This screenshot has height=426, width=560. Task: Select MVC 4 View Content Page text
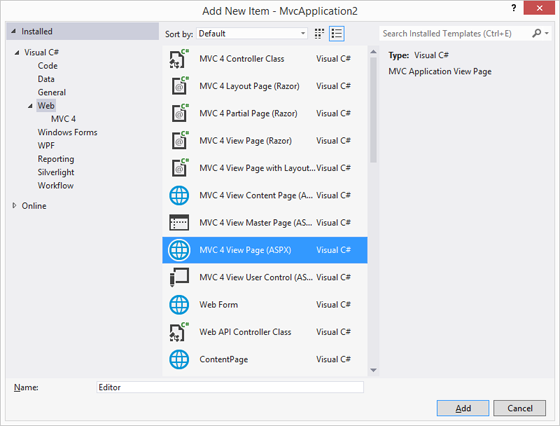tap(256, 195)
